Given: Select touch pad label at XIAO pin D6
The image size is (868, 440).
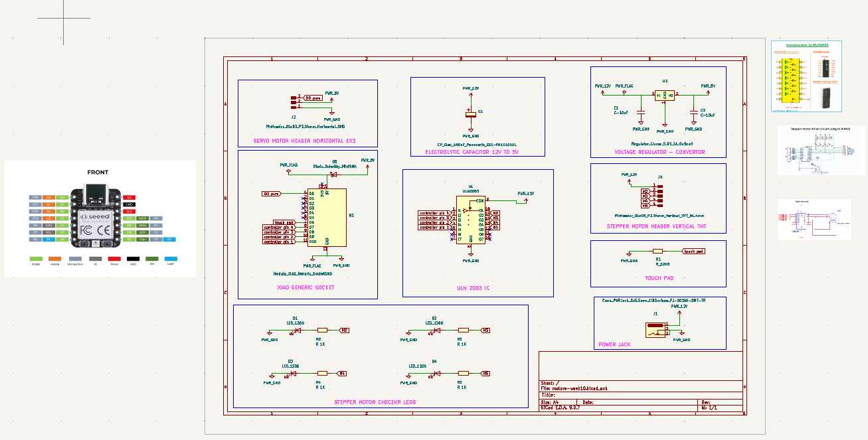Looking at the screenshot, I should [x=284, y=222].
